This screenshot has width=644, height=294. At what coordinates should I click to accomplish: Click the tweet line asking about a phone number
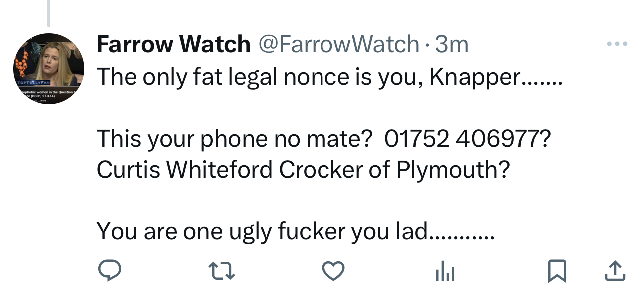click(324, 139)
